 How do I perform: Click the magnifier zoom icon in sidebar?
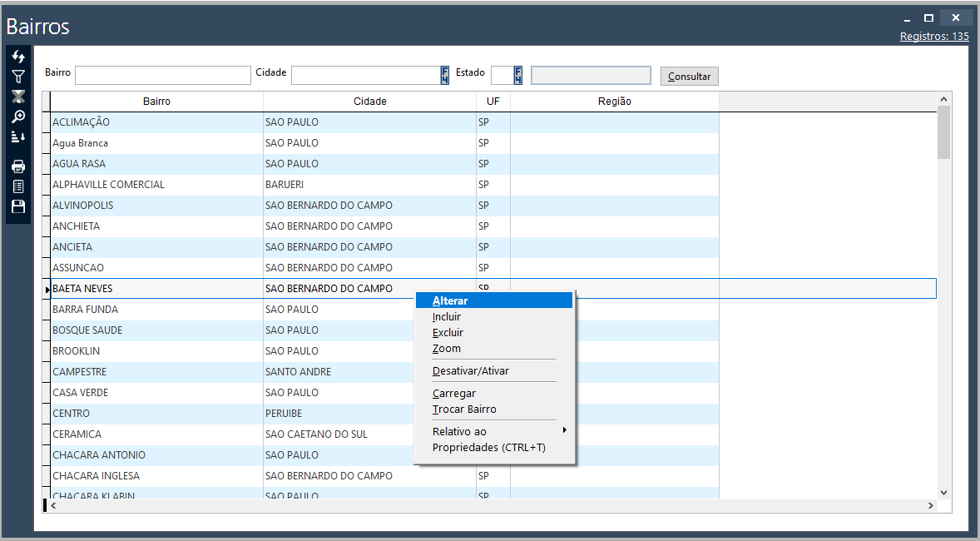pos(18,117)
